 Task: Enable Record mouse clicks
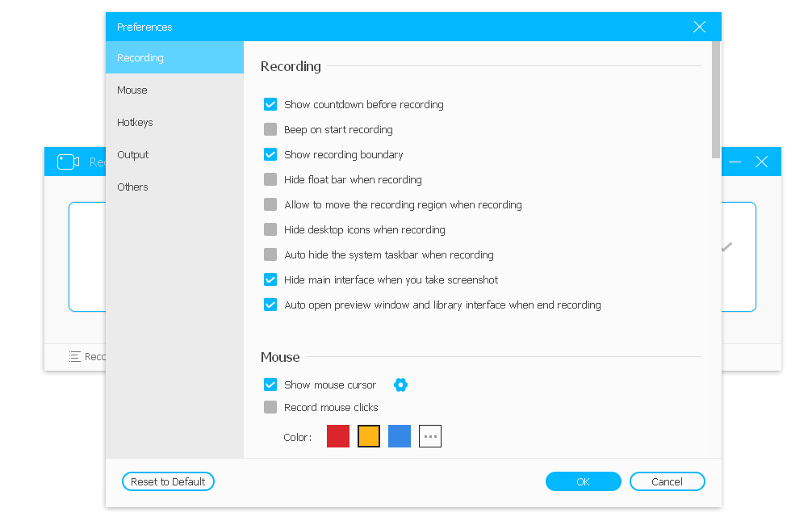tap(270, 407)
